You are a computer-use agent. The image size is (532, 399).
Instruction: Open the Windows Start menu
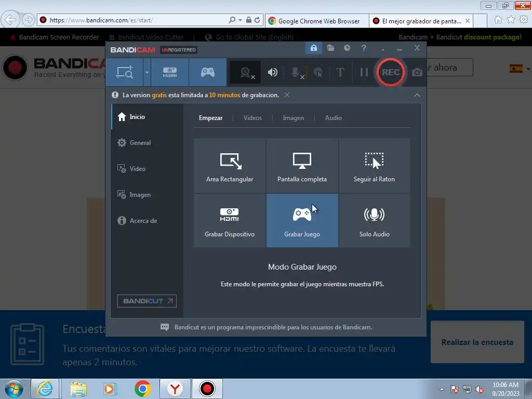point(14,389)
